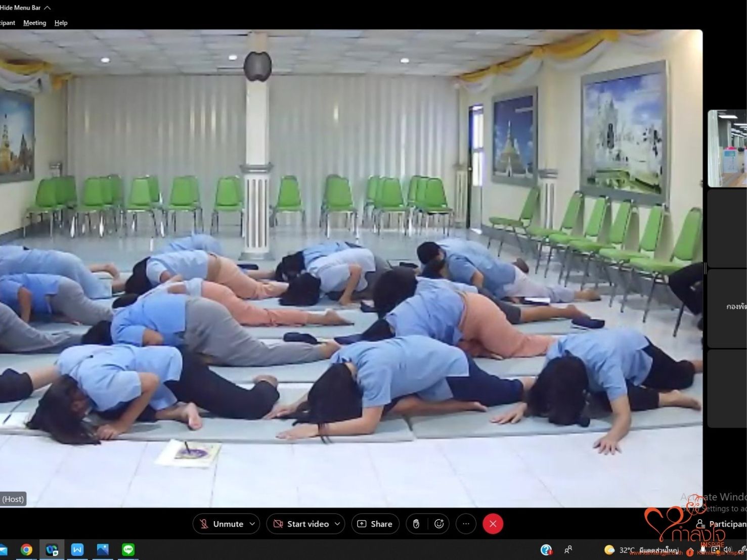Viewport: 747px width, 560px height.
Task: Open more options with the three-dot button
Action: point(466,524)
